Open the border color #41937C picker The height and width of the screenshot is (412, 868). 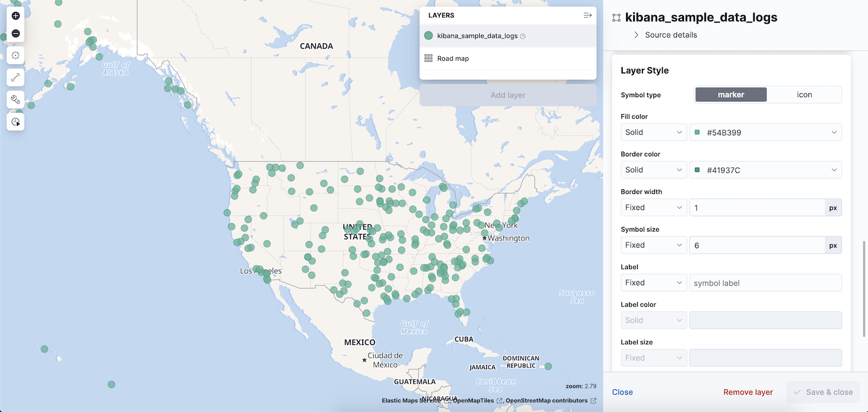(x=765, y=170)
